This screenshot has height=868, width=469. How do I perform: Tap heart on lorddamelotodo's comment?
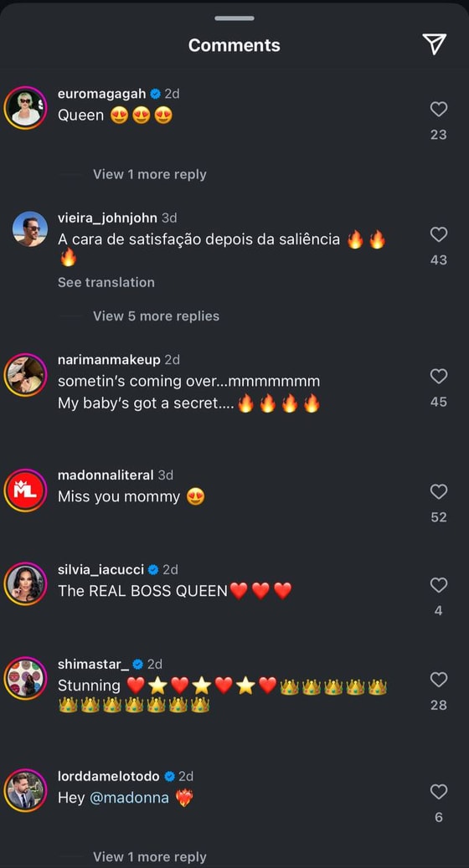(x=439, y=792)
